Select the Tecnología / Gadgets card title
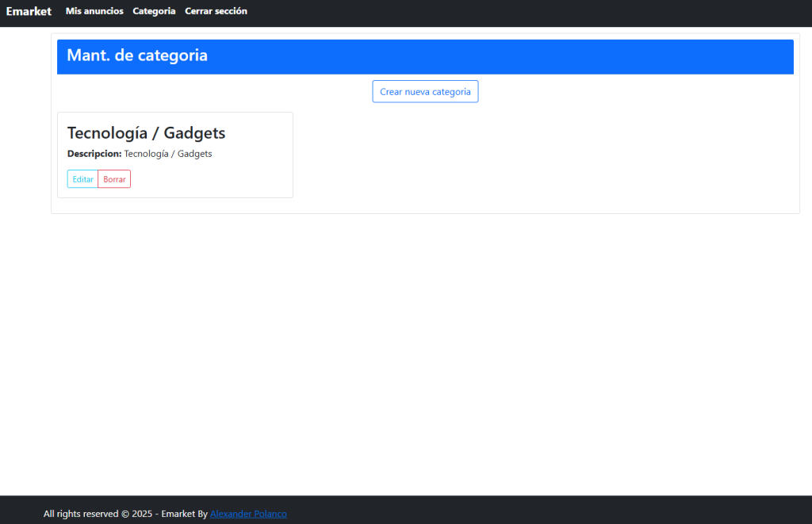 coord(146,133)
